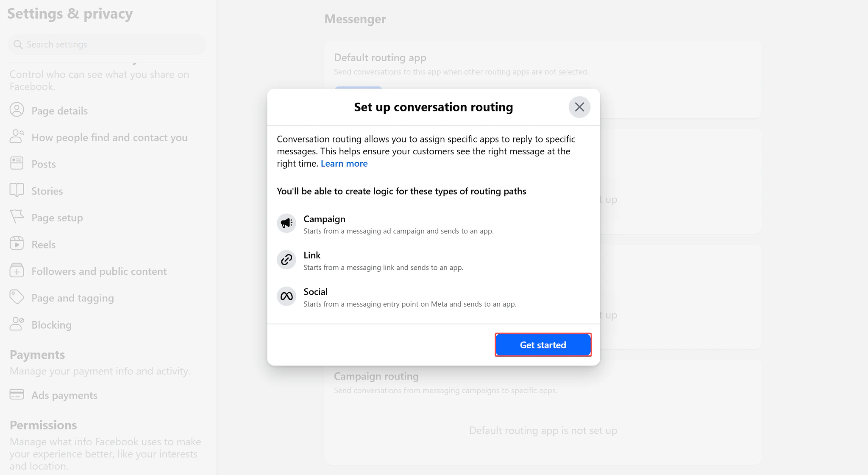Viewport: 868px width, 475px height.
Task: Click 'You'll be able to create logic' subheading
Action: (x=401, y=191)
